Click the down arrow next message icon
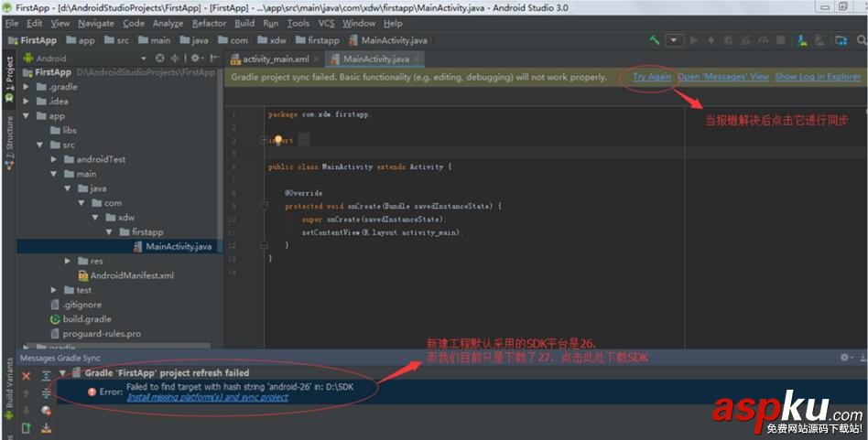 point(26,410)
